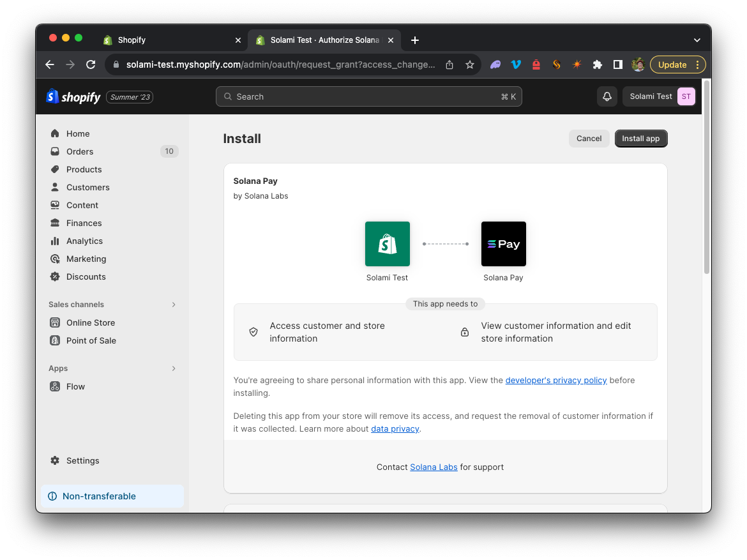Click the Shopify logo in the header
Image resolution: width=747 pixels, height=560 pixels.
click(x=73, y=97)
